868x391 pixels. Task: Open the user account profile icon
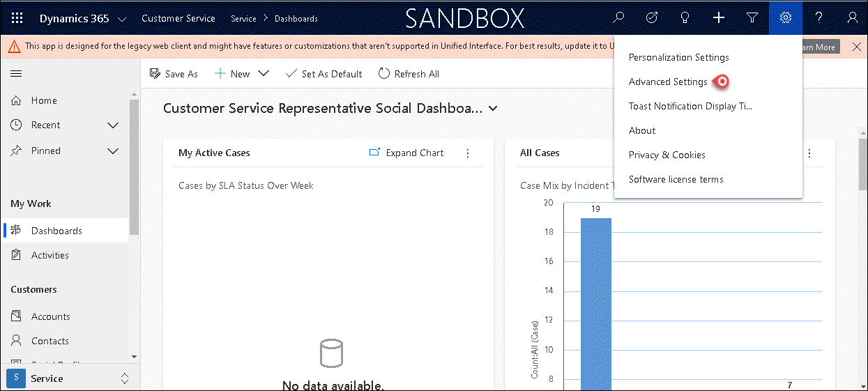pos(852,18)
